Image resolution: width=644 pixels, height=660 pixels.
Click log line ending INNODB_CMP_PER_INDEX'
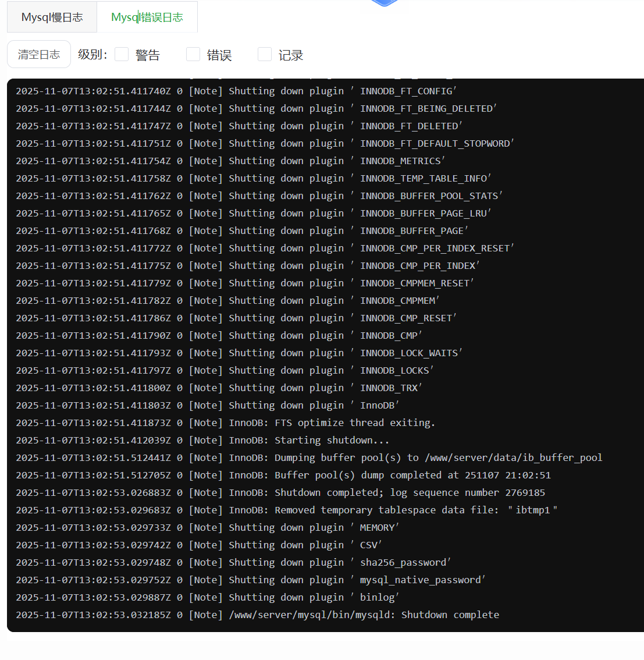point(248,266)
